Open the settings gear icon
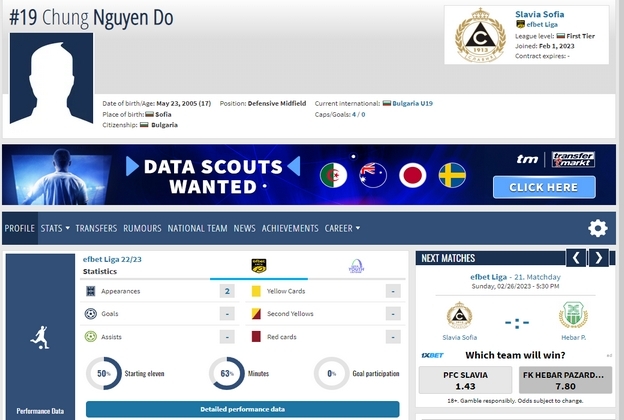This screenshot has height=420, width=624. click(597, 228)
